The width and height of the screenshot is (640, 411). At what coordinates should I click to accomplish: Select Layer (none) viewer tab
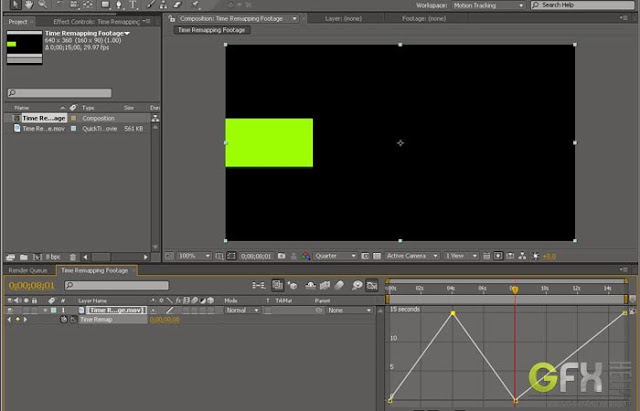tap(343, 19)
